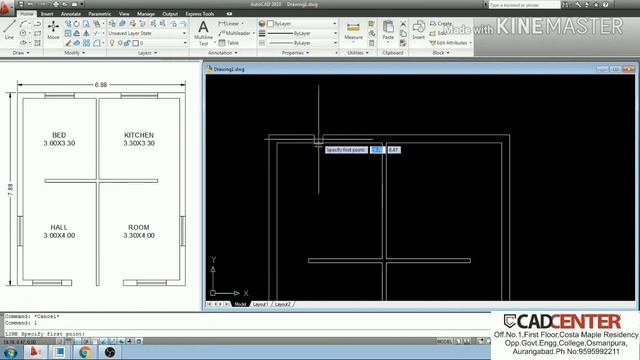Screen dimensions: 640x360
Task: Switch to the Layout2 tab
Action: pyautogui.click(x=282, y=304)
